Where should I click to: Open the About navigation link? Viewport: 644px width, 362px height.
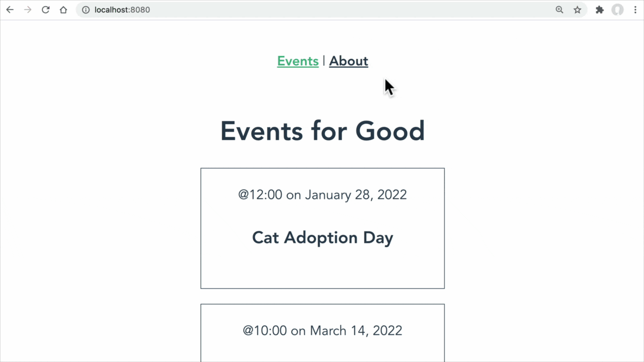point(349,61)
